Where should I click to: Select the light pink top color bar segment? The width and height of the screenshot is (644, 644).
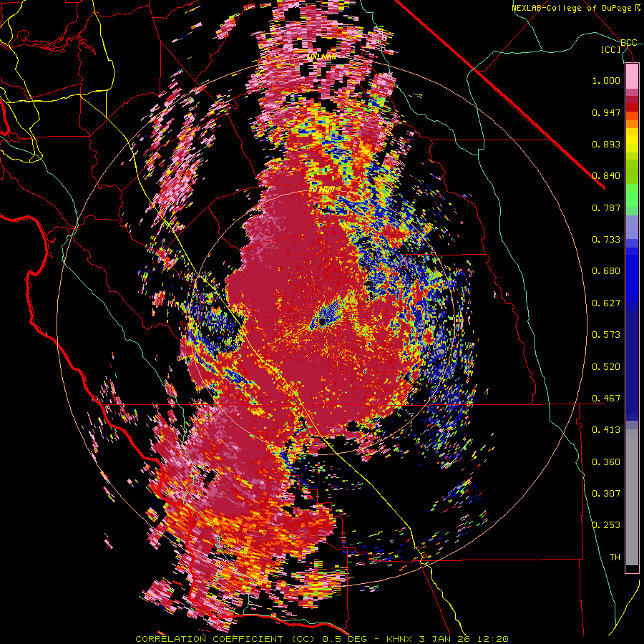[632, 76]
